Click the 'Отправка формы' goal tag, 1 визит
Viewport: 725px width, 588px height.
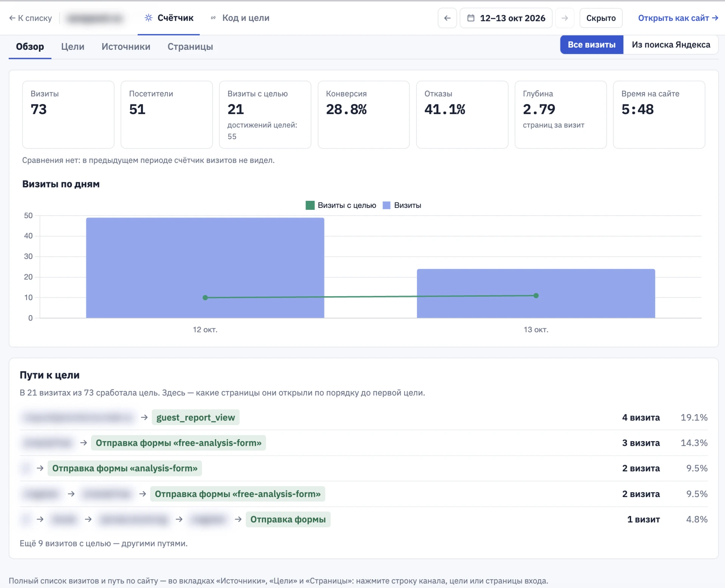(288, 520)
